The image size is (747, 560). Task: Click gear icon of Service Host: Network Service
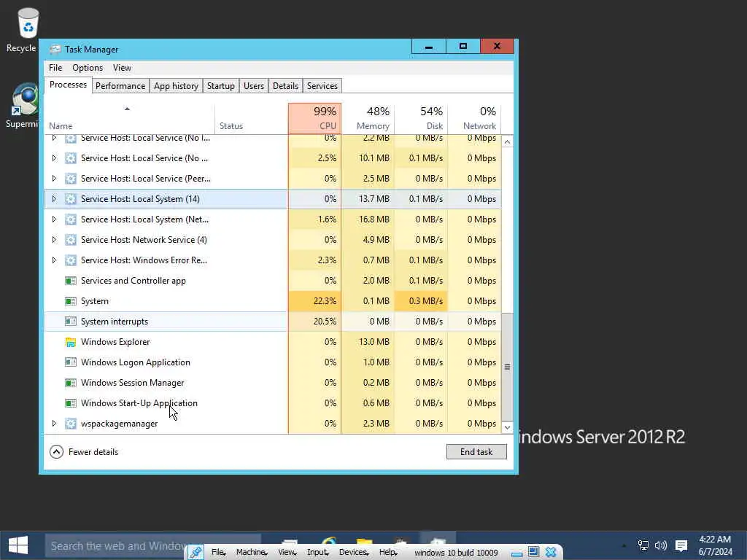pos(71,240)
